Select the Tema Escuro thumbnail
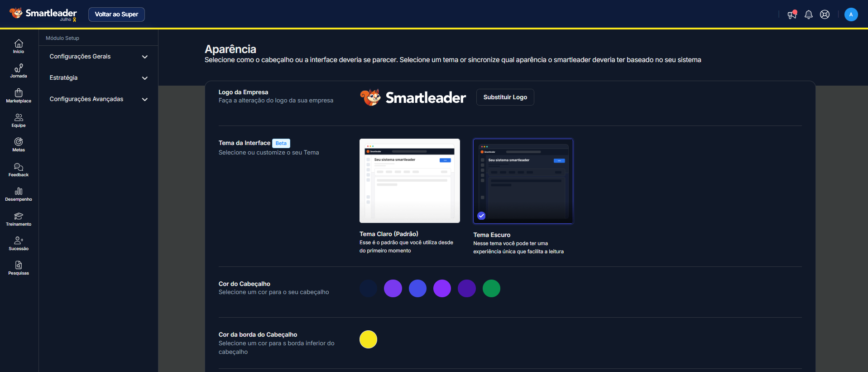 523,181
